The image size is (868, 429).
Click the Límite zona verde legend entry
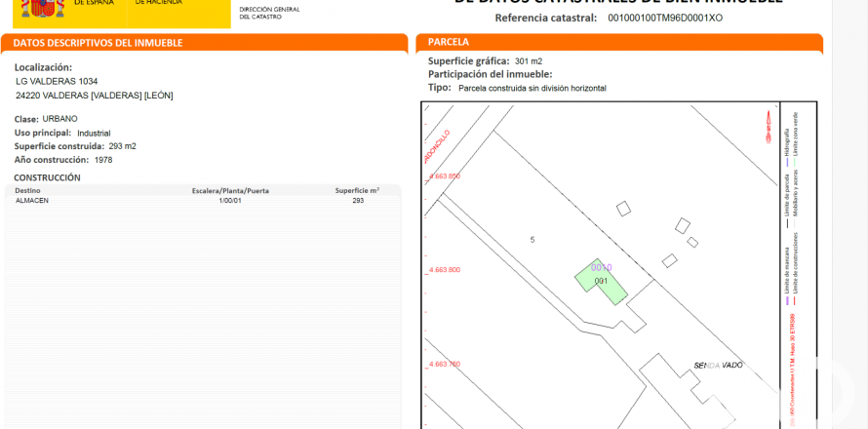point(795,139)
